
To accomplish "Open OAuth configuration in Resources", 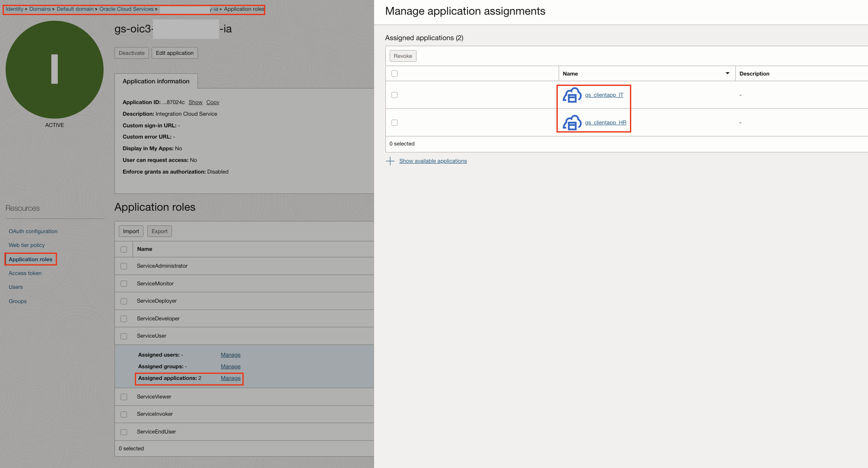I will [x=33, y=231].
